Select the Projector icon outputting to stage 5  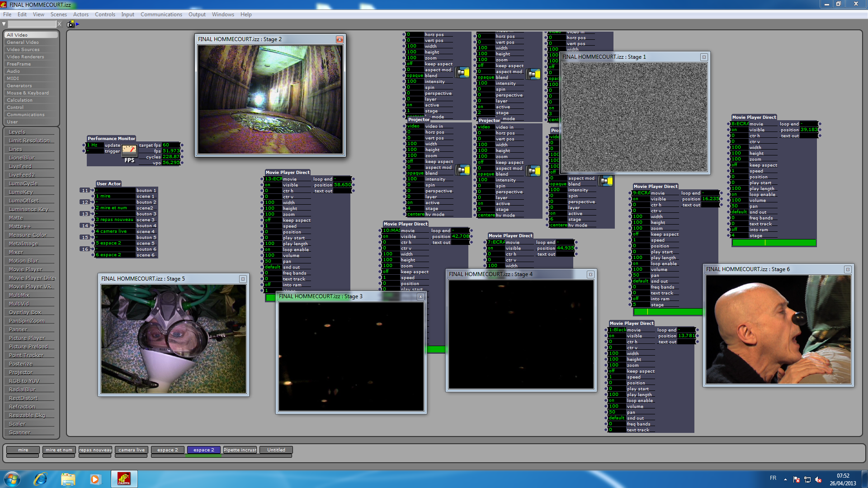pos(533,171)
